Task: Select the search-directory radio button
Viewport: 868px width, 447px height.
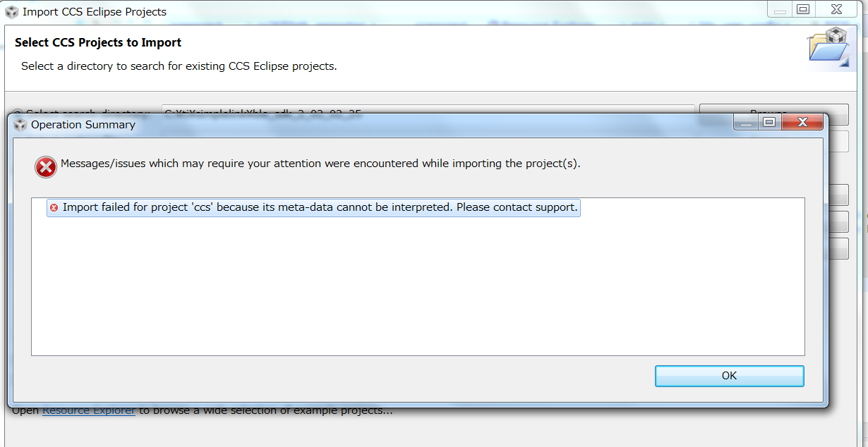Action: pyautogui.click(x=18, y=113)
